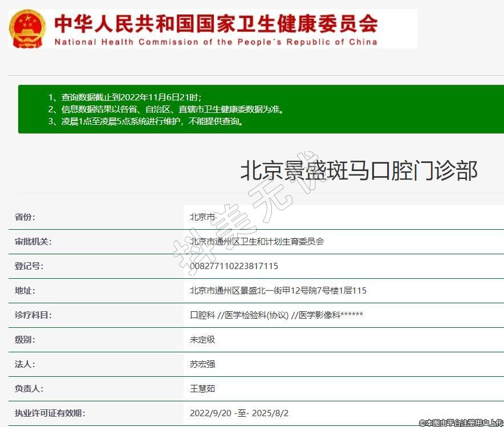The image size is (504, 427).
Task: Click the 登记号 row label
Action: click(x=29, y=266)
